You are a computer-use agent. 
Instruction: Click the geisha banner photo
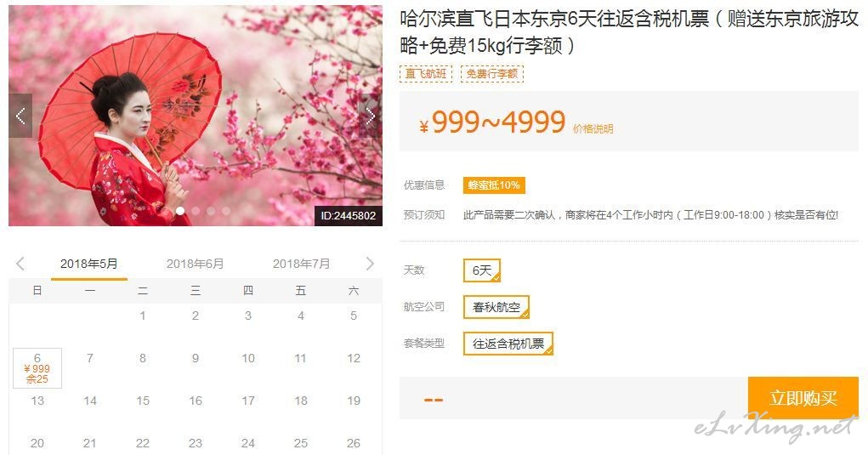tap(196, 116)
